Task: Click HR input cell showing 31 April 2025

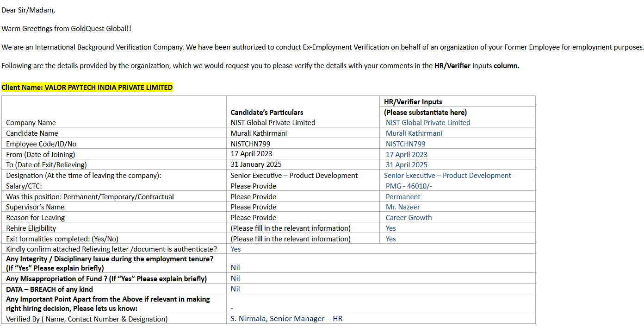Action: coord(406,165)
